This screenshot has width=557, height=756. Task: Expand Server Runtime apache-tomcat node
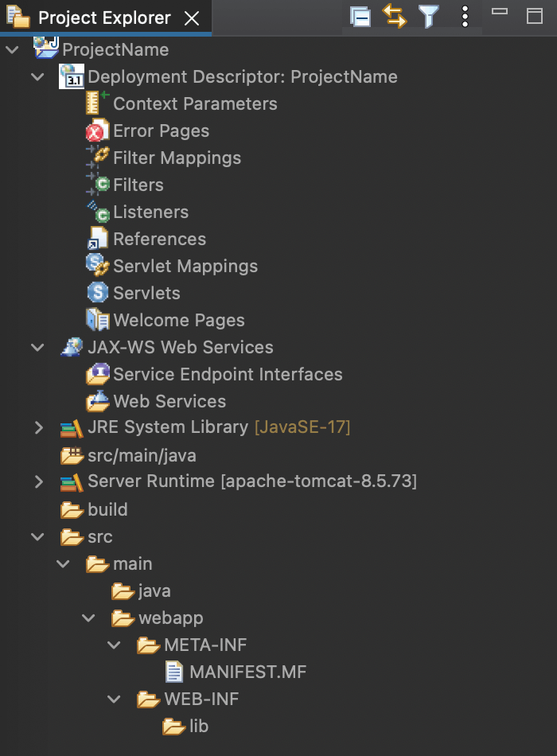[38, 481]
